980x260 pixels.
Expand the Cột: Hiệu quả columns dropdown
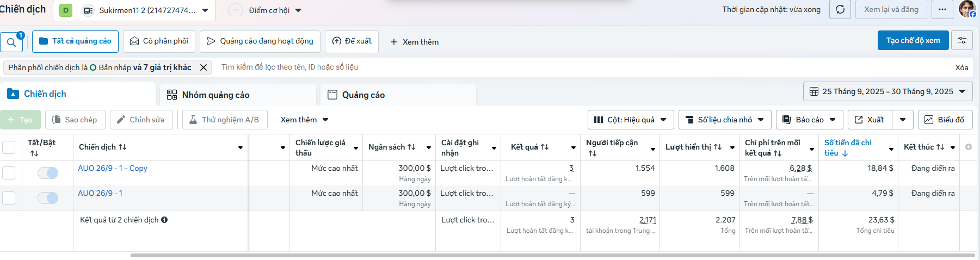tap(631, 120)
